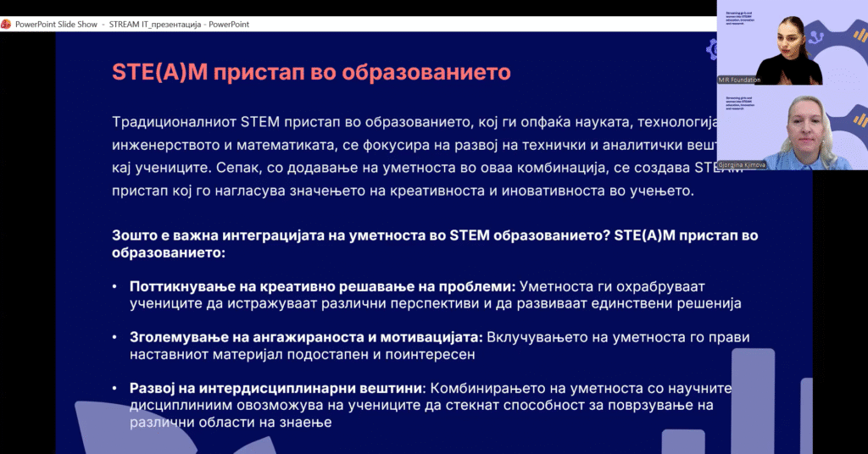Screen dimensions: 868x454
Task: Click bullet 'Развој на интердисциплинарни вештини'
Action: [x=276, y=388]
